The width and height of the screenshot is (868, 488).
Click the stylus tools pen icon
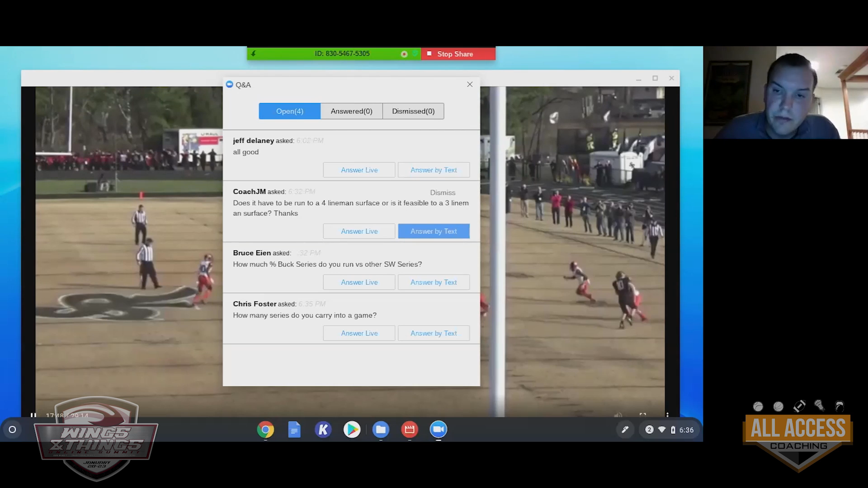625,430
